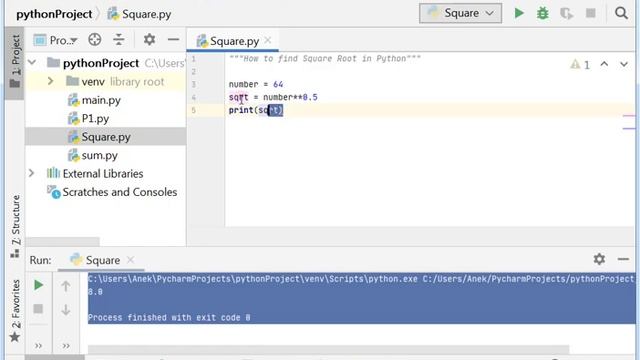The height and width of the screenshot is (360, 640).
Task: Click Square.py in the navigation breadcrumb
Action: [139, 14]
